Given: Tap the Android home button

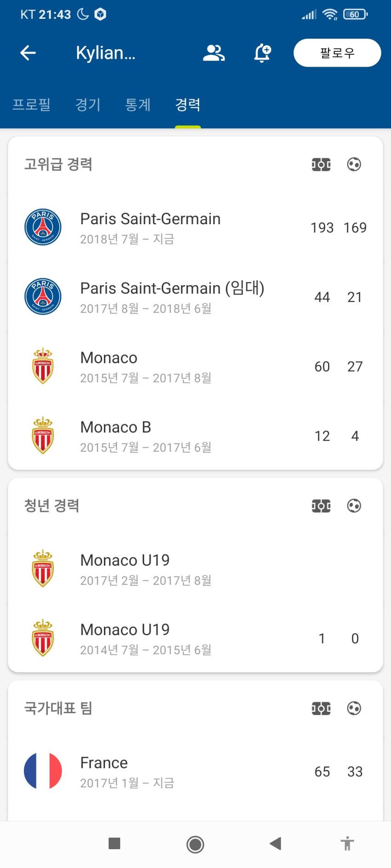Looking at the screenshot, I should 195,845.
